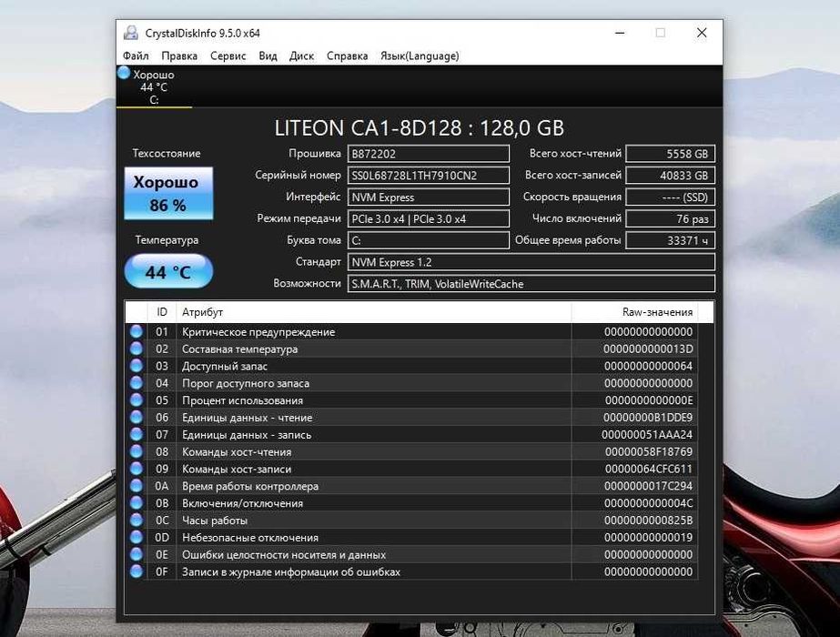This screenshot has width=840, height=637.
Task: Click the transfer mode field PCIe 3.0 x4
Action: pos(428,218)
